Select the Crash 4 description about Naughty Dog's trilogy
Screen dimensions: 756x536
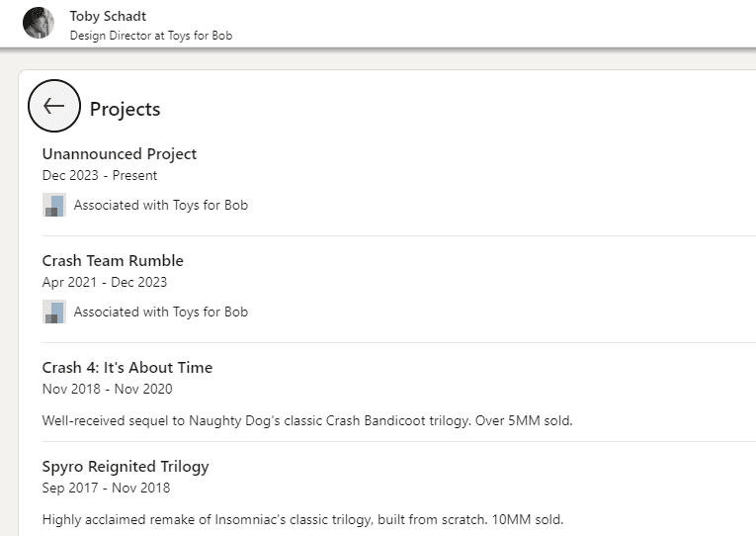click(306, 420)
